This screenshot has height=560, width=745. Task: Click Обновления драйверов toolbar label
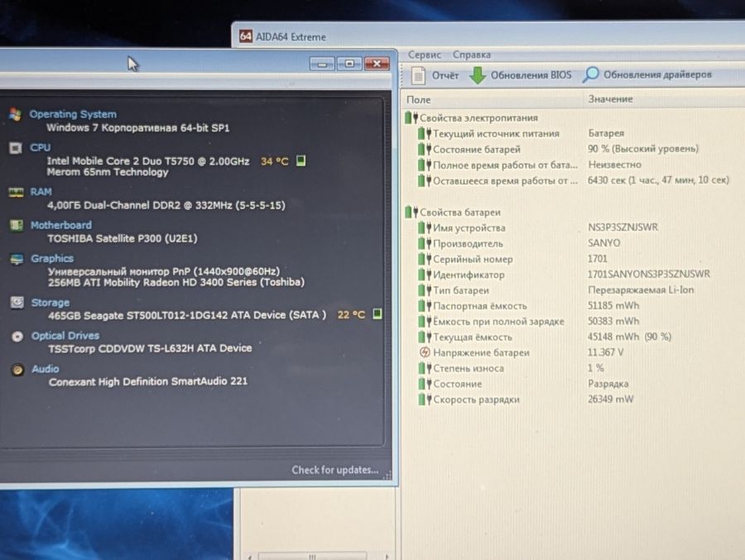pos(657,74)
